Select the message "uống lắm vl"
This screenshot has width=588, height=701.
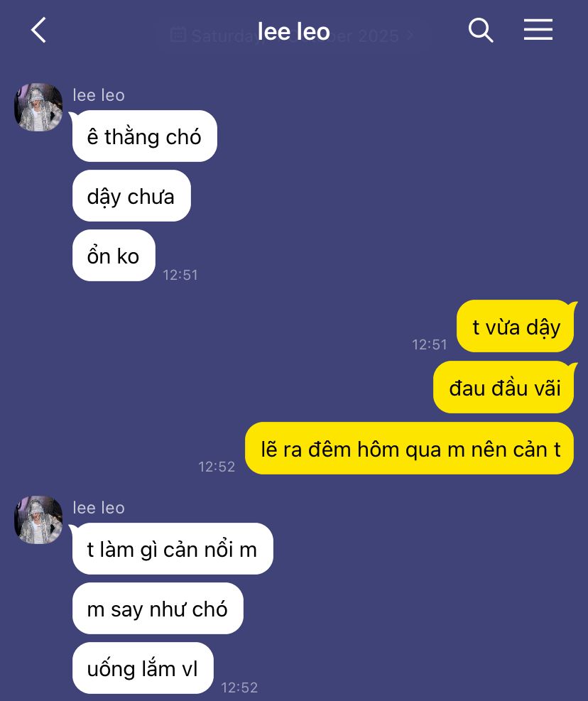(x=143, y=668)
